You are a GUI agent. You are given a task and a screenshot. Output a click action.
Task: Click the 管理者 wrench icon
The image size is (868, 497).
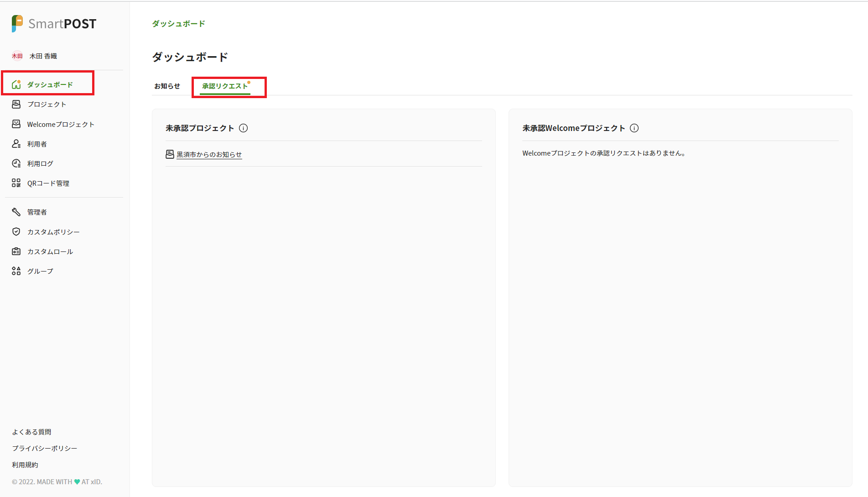(16, 212)
